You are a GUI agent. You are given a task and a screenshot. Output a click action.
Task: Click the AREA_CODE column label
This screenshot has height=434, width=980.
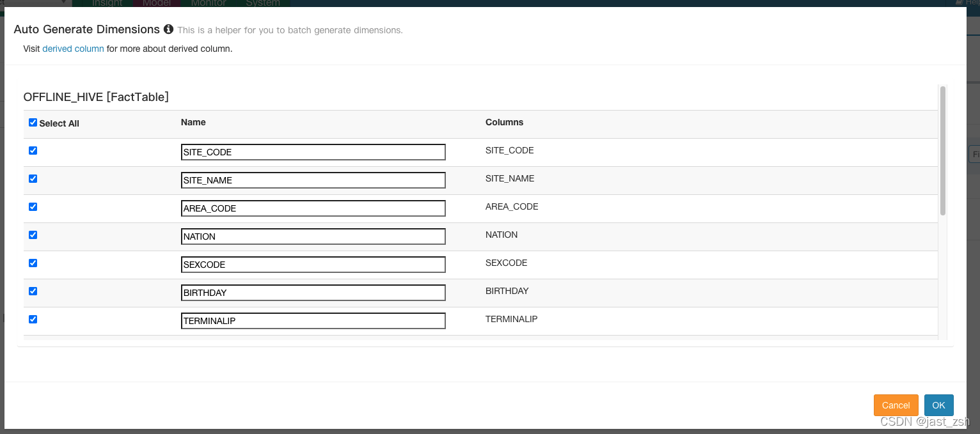(x=512, y=206)
